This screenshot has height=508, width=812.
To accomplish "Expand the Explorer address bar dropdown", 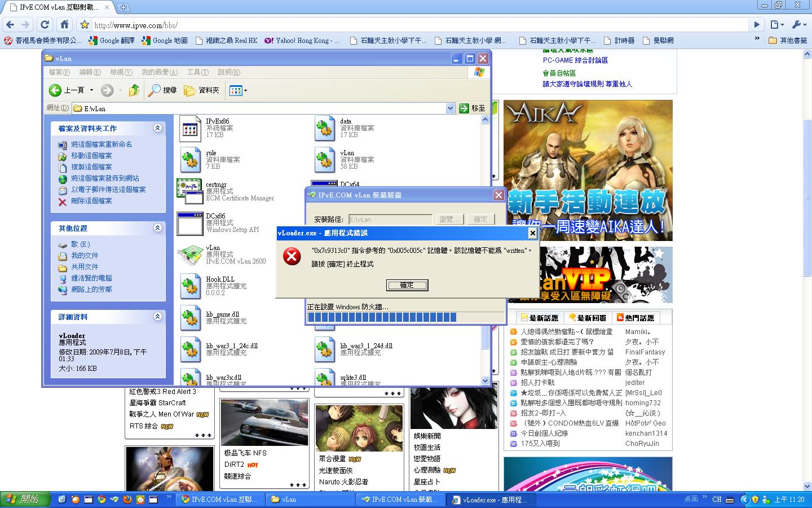I will [x=450, y=108].
